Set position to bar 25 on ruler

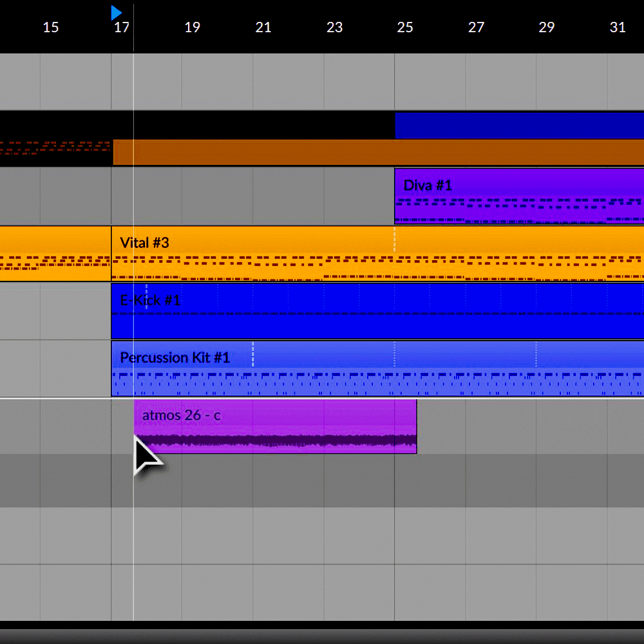pyautogui.click(x=404, y=27)
